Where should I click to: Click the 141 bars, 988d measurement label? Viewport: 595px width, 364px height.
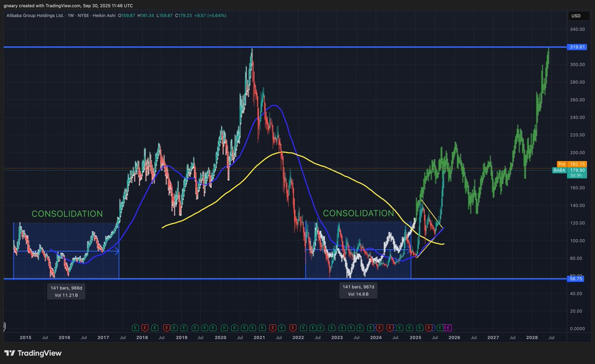pos(66,288)
